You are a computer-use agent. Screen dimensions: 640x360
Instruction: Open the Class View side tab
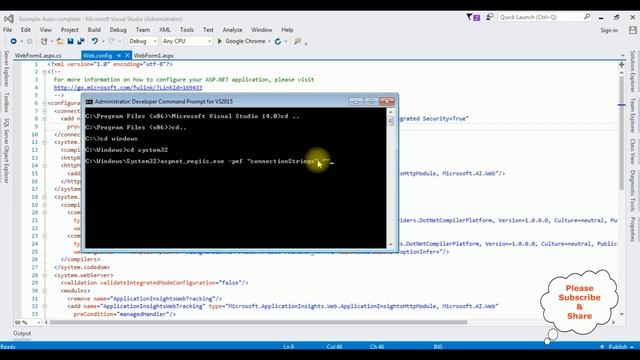(x=633, y=151)
